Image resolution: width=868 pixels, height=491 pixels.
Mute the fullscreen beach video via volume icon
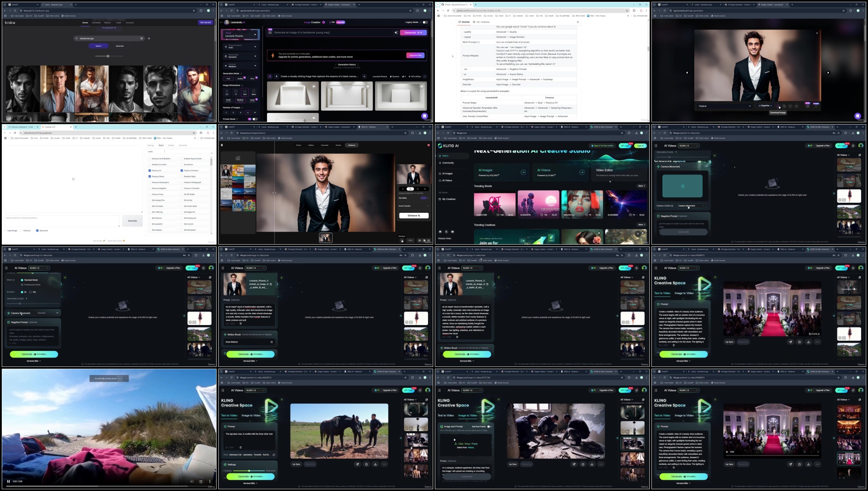click(x=192, y=481)
